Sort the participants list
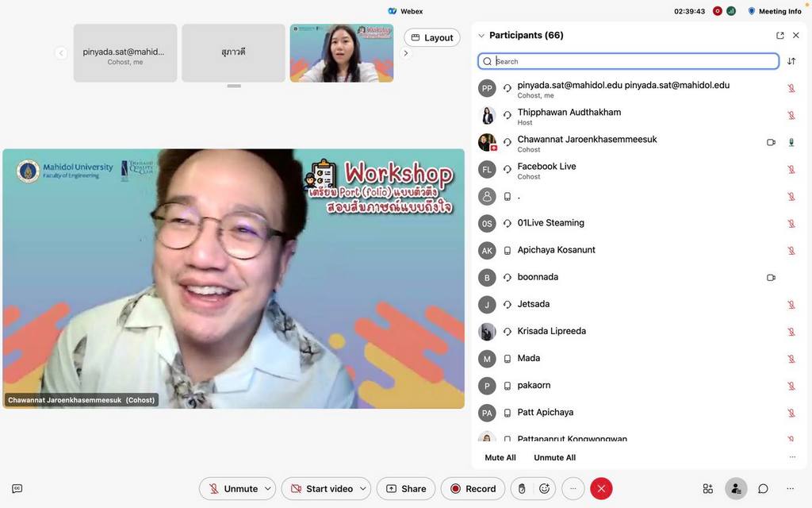The image size is (812, 508). (x=791, y=61)
